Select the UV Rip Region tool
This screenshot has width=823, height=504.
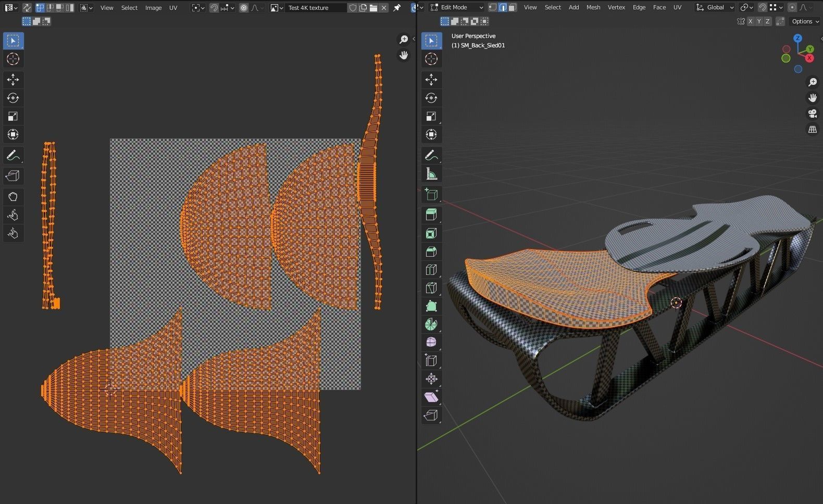click(13, 176)
